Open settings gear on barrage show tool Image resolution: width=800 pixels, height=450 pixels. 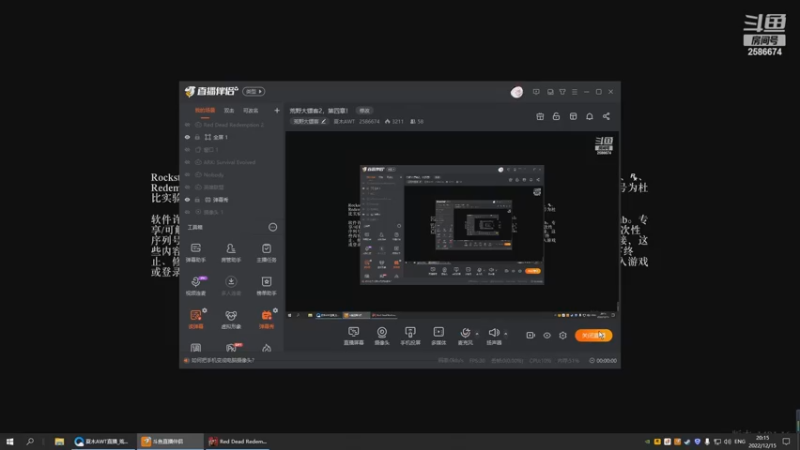click(276, 310)
